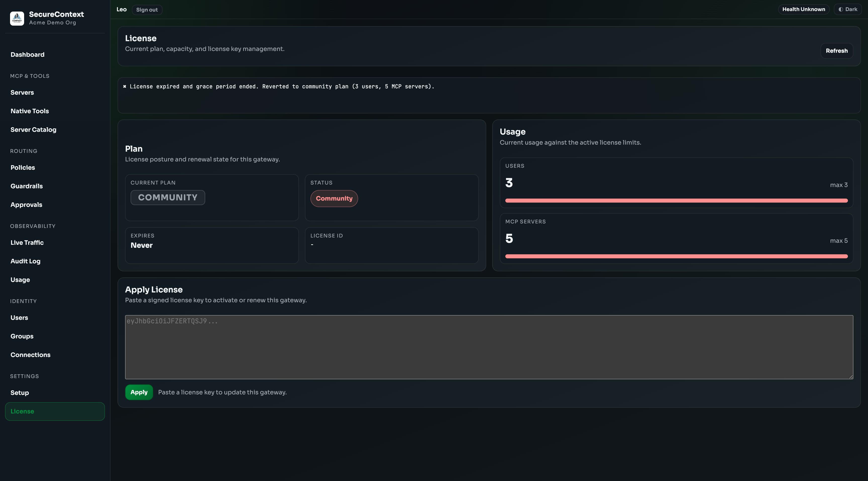Click the SecureContext company logo icon
Screen dimensions: 868x481
[17, 18]
